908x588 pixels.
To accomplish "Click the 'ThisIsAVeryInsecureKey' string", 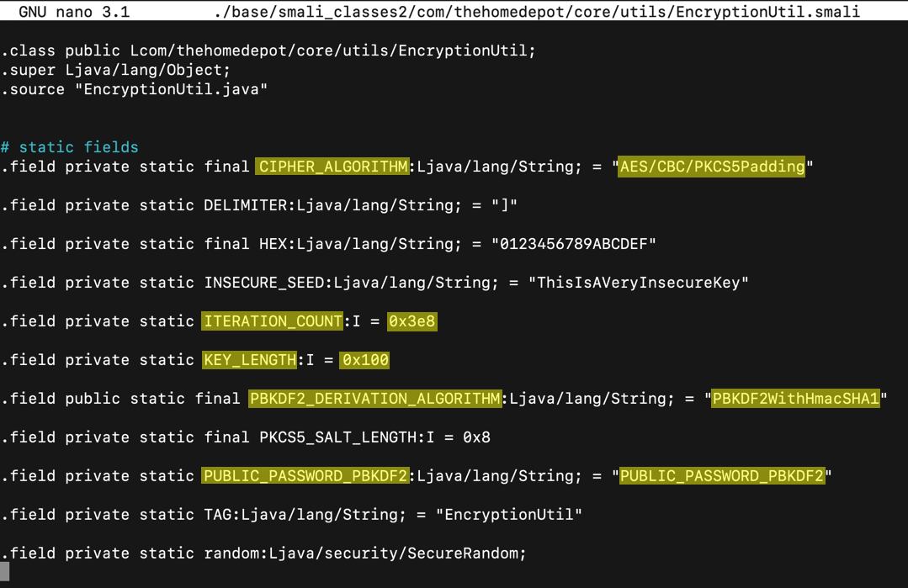I will pyautogui.click(x=639, y=283).
